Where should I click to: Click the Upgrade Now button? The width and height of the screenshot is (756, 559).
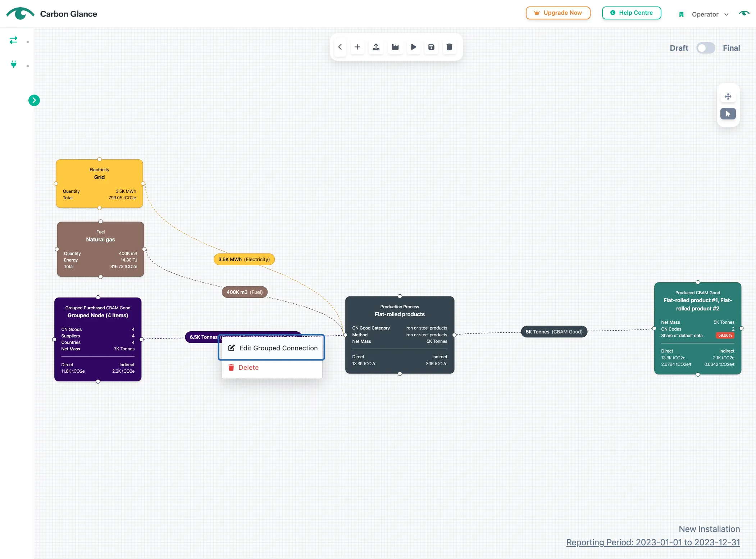pos(558,13)
